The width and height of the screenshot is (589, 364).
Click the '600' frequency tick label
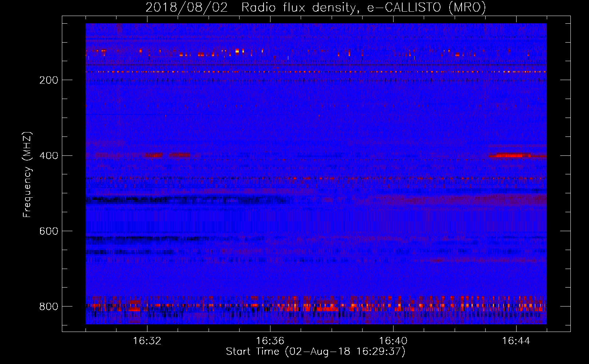point(49,232)
